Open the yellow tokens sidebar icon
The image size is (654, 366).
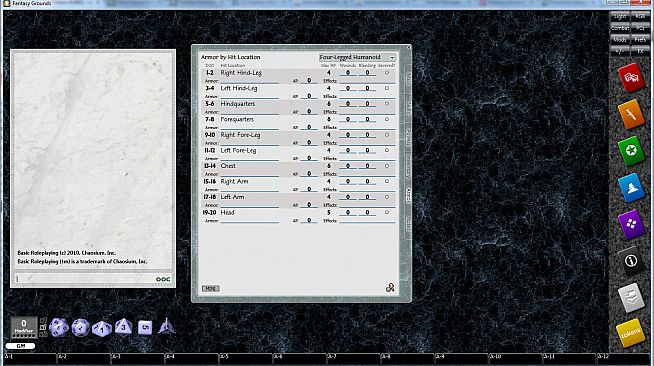click(x=630, y=333)
